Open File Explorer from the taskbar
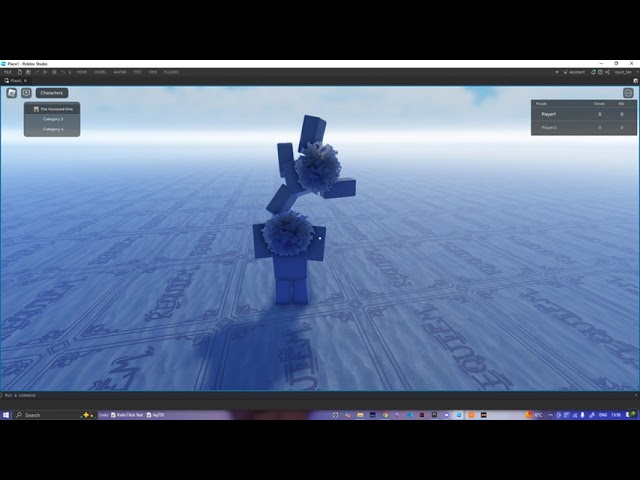 click(360, 415)
